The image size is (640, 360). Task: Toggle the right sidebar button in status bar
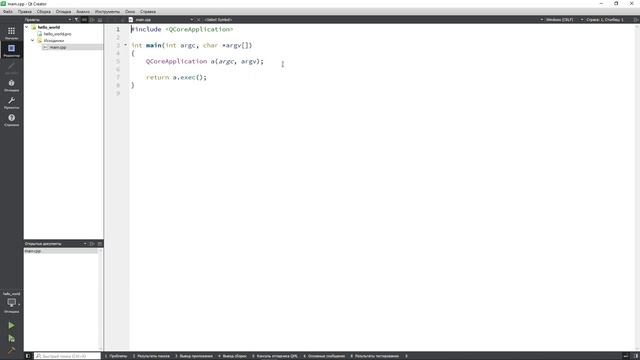click(636, 356)
